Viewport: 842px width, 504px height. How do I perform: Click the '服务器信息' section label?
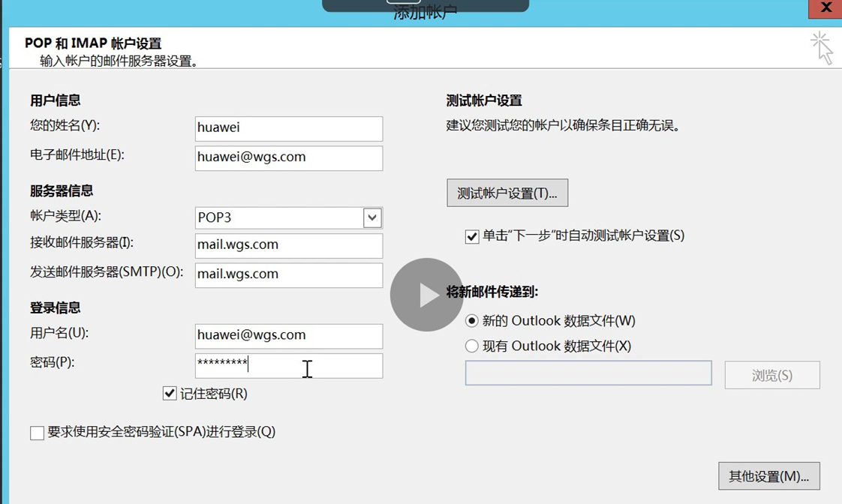pos(62,190)
